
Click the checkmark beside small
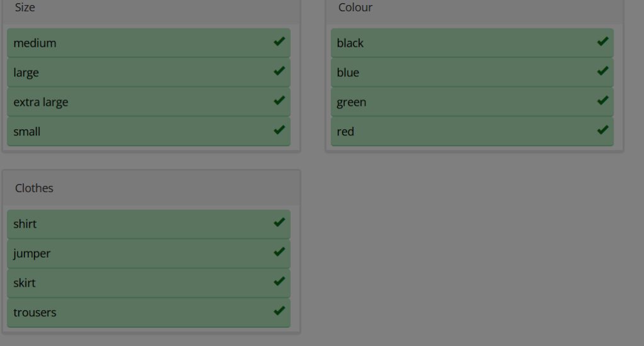click(279, 130)
